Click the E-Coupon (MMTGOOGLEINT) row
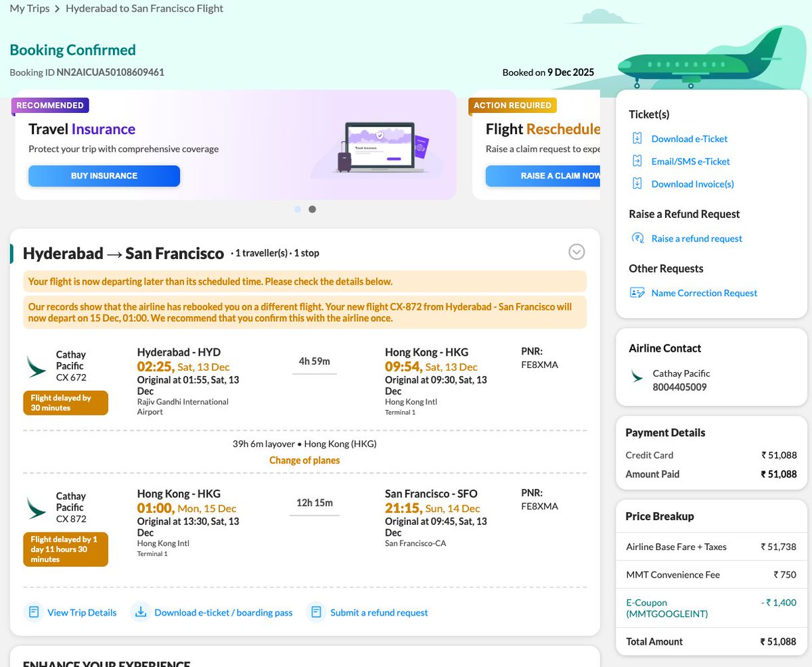The image size is (812, 667). point(711,608)
